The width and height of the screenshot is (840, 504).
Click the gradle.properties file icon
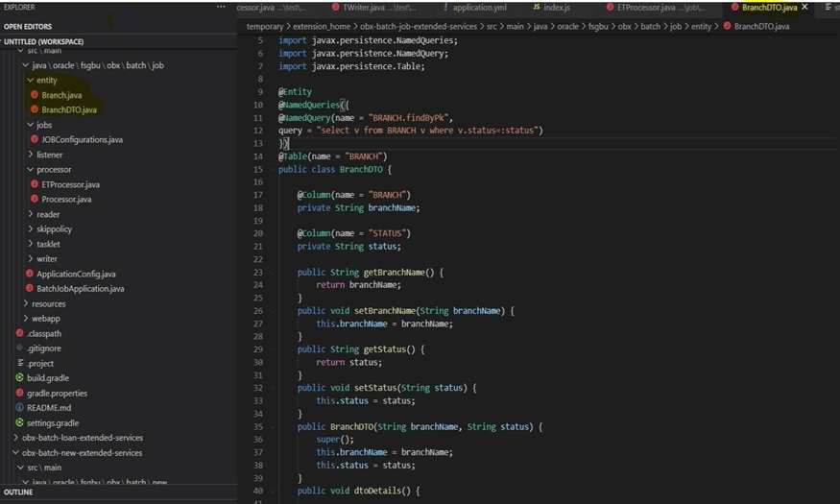(x=20, y=393)
